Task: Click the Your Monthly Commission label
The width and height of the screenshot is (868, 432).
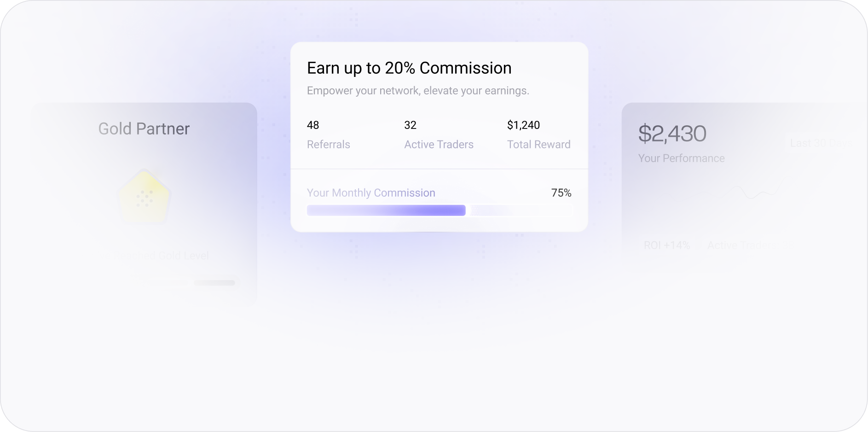Action: click(371, 193)
